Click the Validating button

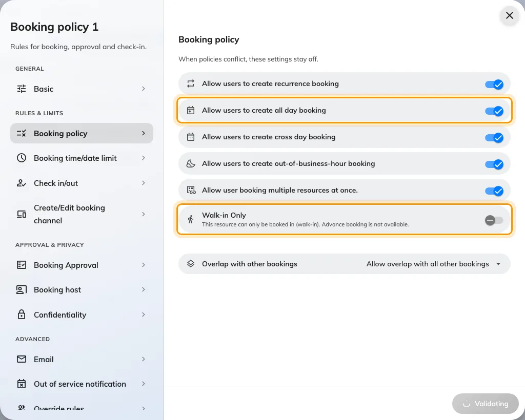point(485,404)
